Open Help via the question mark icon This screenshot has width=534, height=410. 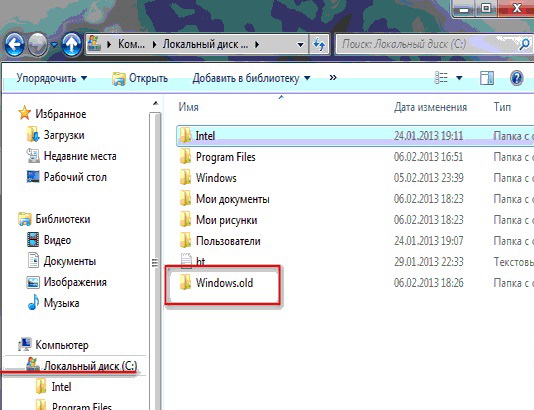(x=516, y=78)
